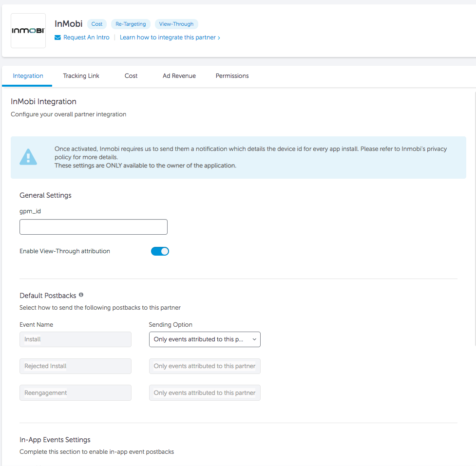Toggle Enable View-Through attribution switch
This screenshot has width=476, height=466.
pyautogui.click(x=160, y=251)
